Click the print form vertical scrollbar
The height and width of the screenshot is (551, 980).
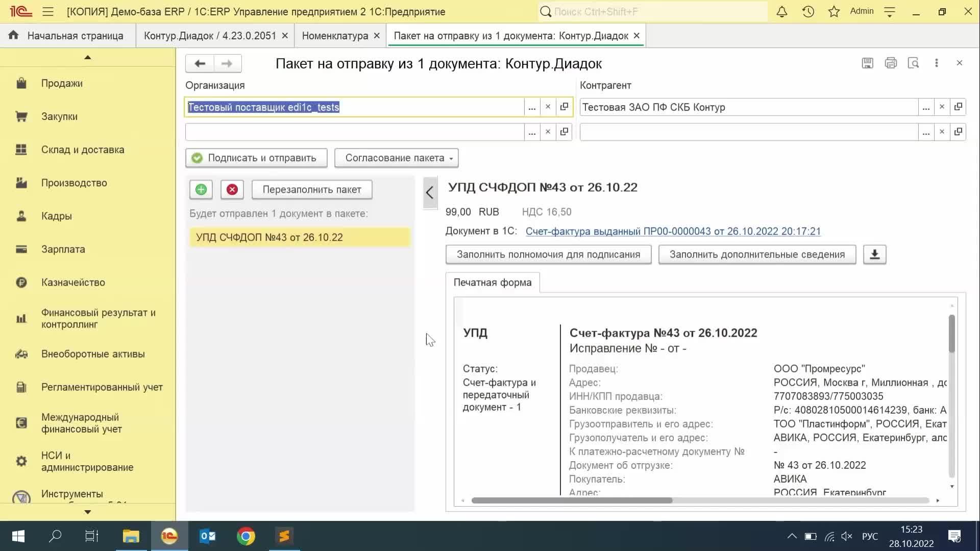[x=952, y=334]
